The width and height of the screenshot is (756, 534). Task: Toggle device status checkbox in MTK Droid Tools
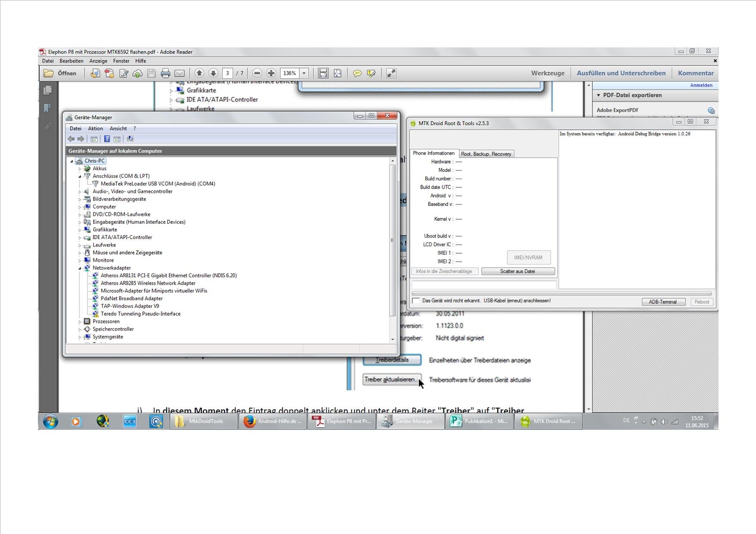pyautogui.click(x=416, y=301)
